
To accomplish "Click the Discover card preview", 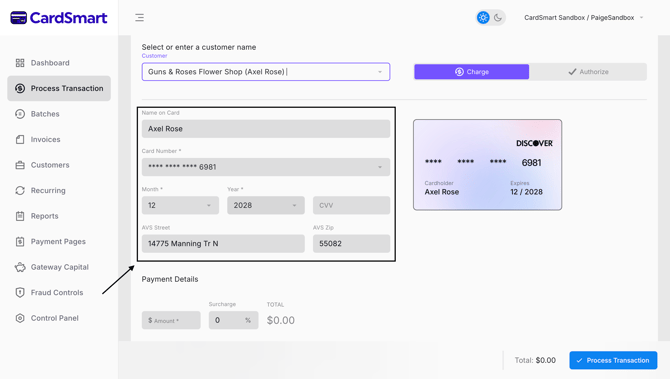I will (488, 165).
